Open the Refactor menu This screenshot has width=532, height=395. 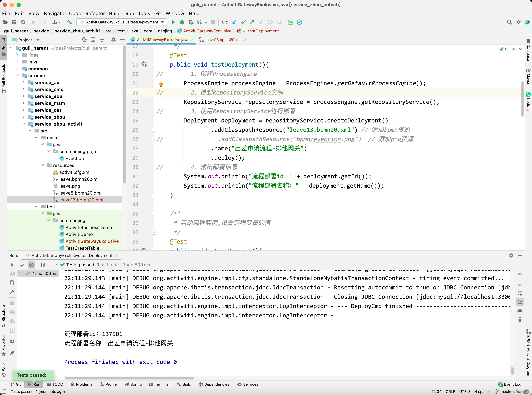coord(95,13)
